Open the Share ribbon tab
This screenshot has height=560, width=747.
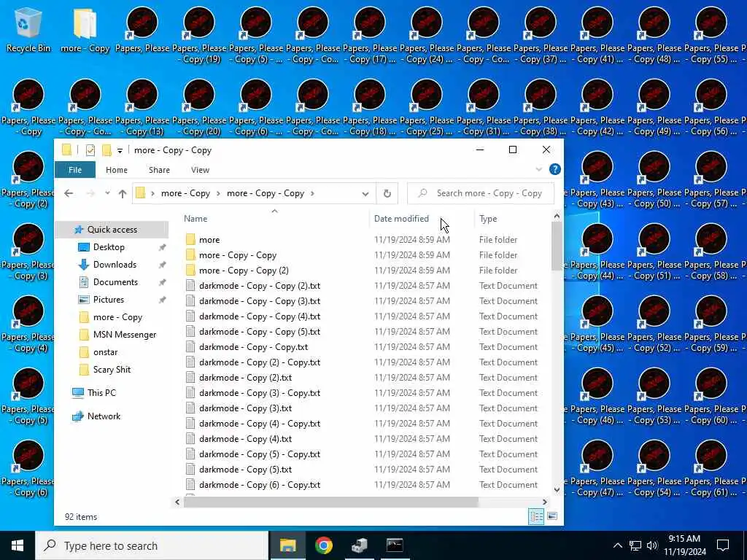coord(159,170)
